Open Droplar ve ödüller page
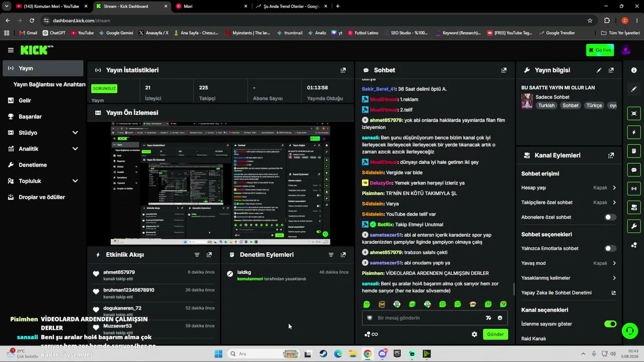The image size is (644, 362). click(x=43, y=197)
